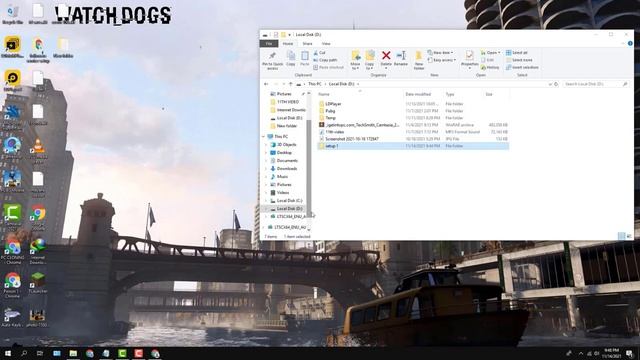Expand the 3D Objects tree node
640x360 pixels.
[x=266, y=144]
